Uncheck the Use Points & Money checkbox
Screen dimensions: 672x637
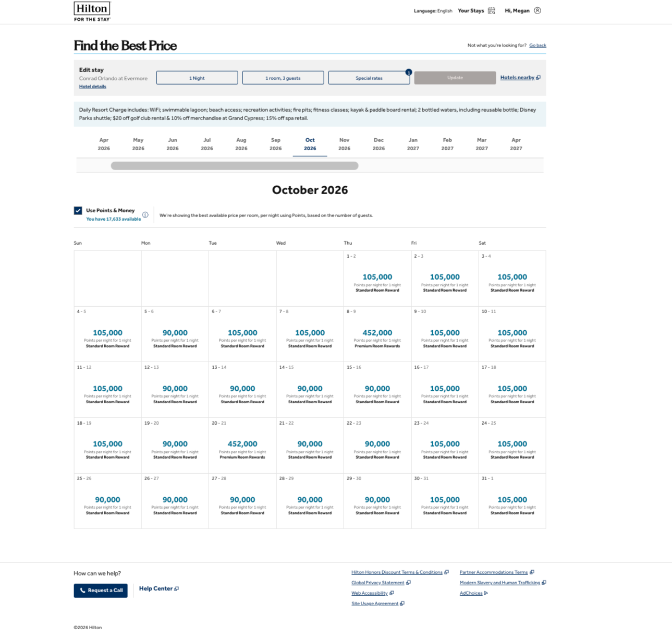[78, 211]
